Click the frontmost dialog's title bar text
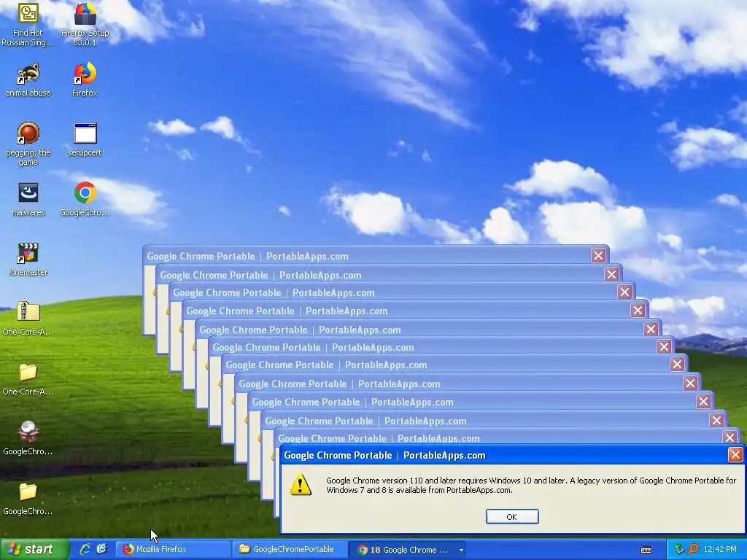The image size is (747, 560). point(384,455)
